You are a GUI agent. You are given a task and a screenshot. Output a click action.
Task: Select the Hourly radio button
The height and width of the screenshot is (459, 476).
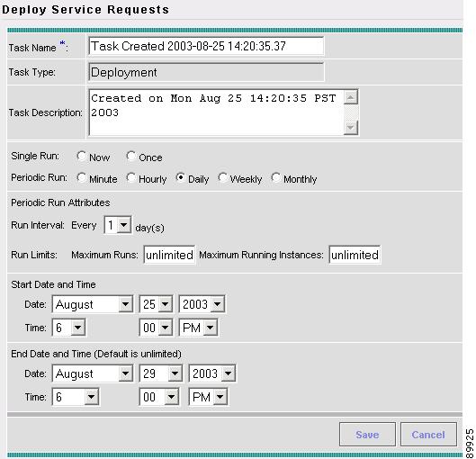(x=130, y=177)
